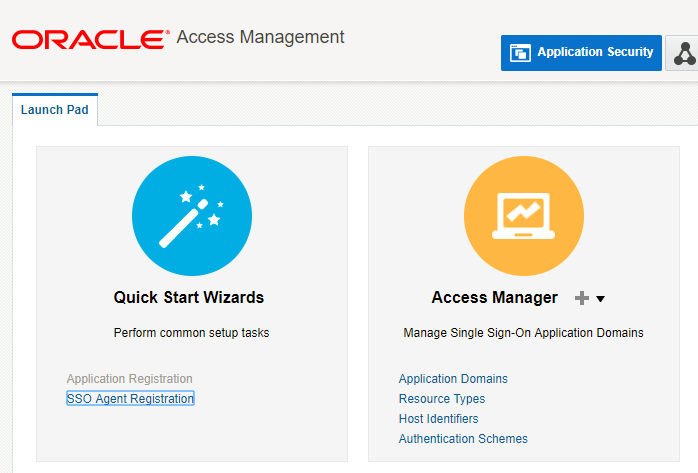The height and width of the screenshot is (473, 698).
Task: Click the plus icon beside Access Manager
Action: 581,298
